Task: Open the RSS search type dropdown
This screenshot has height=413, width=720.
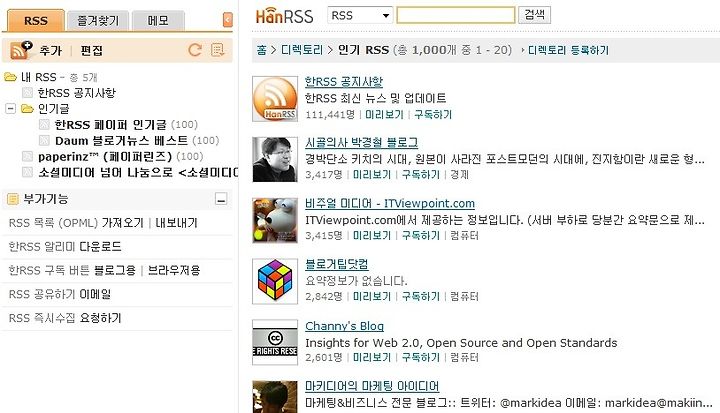Action: coord(360,15)
